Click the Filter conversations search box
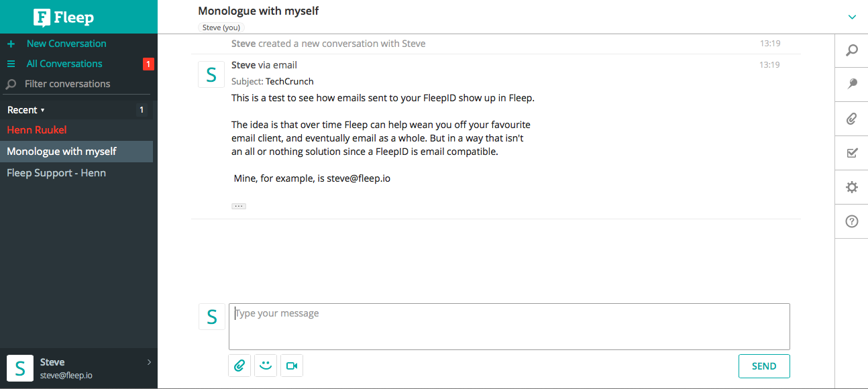Viewport: 868px width, 389px height. point(67,84)
